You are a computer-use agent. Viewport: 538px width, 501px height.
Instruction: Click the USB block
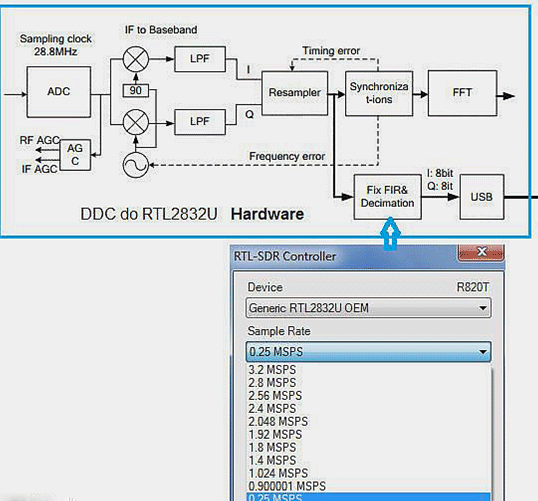482,197
